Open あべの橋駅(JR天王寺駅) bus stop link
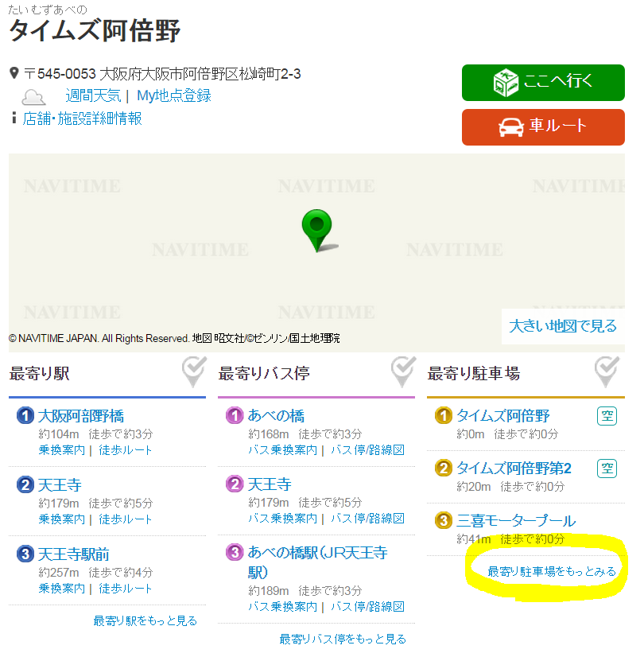This screenshot has height=661, width=644. (x=317, y=562)
